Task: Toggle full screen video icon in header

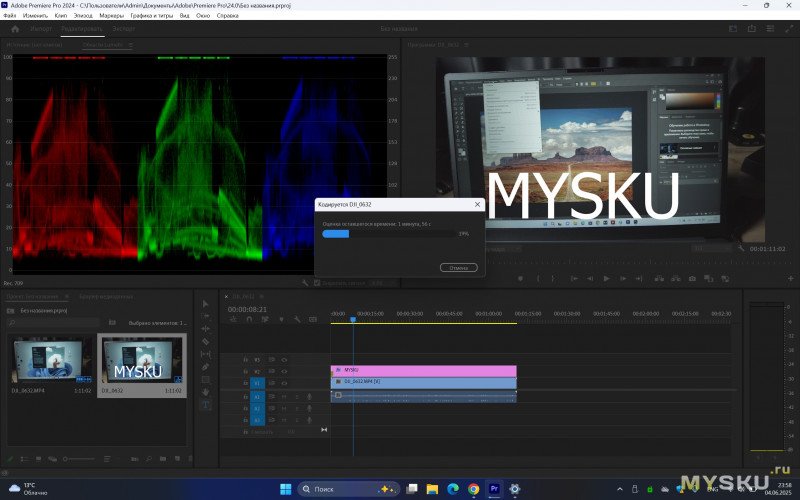Action: coord(789,29)
